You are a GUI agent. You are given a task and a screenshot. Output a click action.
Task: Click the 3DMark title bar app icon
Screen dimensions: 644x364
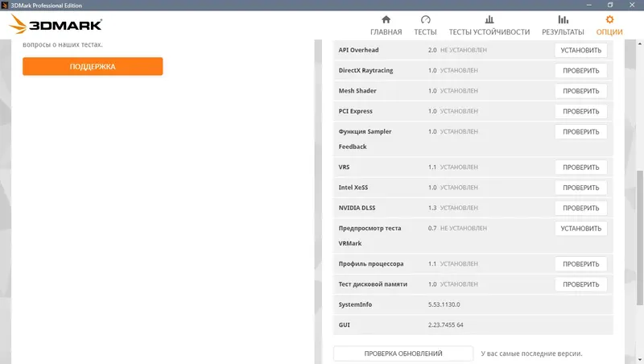[5, 5]
